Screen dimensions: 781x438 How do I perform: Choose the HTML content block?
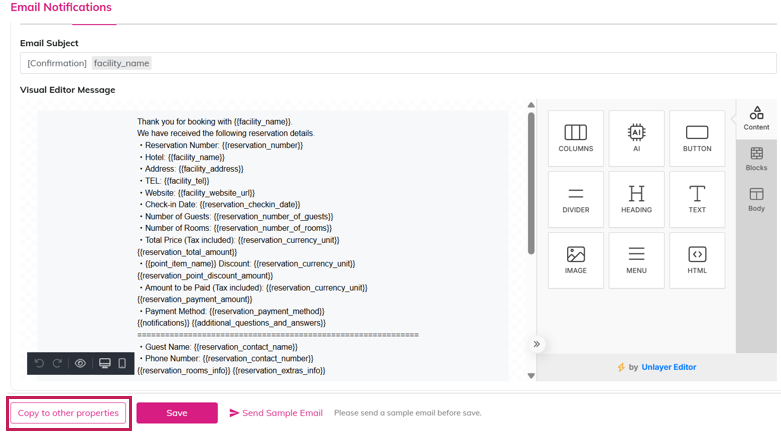click(x=697, y=261)
